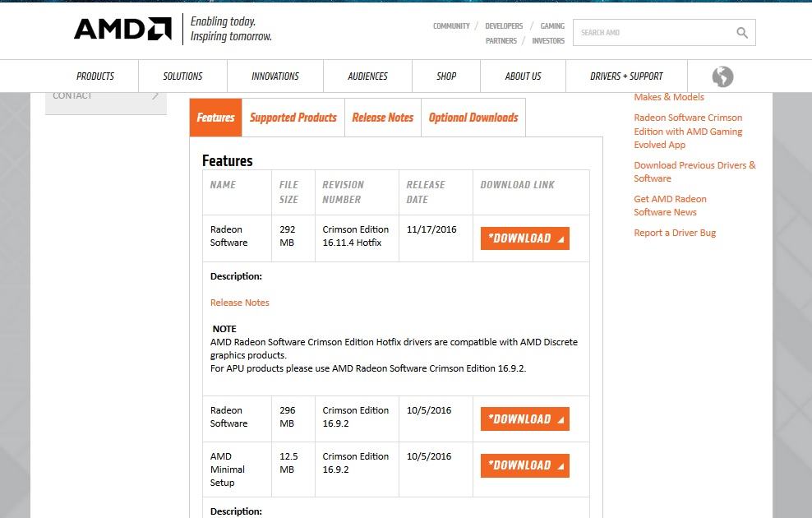Open the Developers link

click(504, 26)
